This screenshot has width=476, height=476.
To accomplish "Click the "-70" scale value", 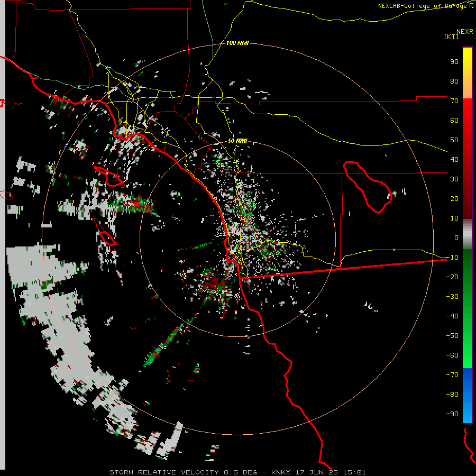I will click(x=452, y=375).
